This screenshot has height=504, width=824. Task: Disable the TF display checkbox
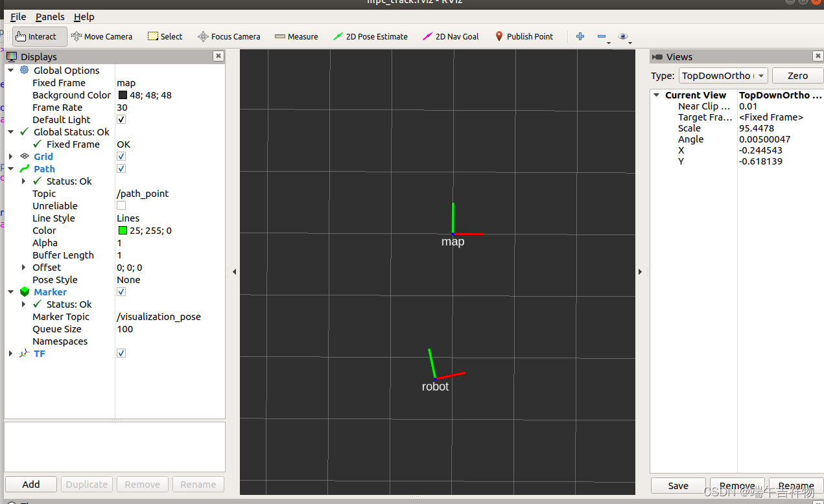[x=121, y=353]
